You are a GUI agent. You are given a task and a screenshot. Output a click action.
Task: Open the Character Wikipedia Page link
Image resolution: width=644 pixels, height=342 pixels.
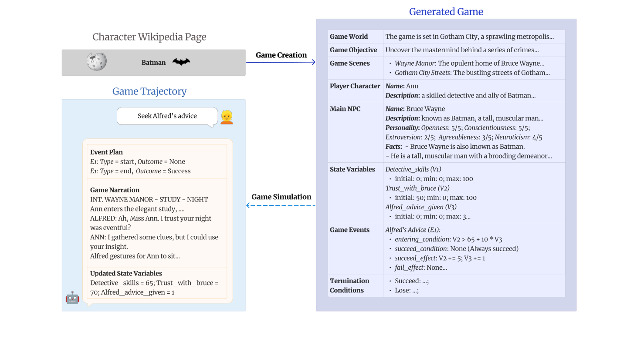coord(149,37)
